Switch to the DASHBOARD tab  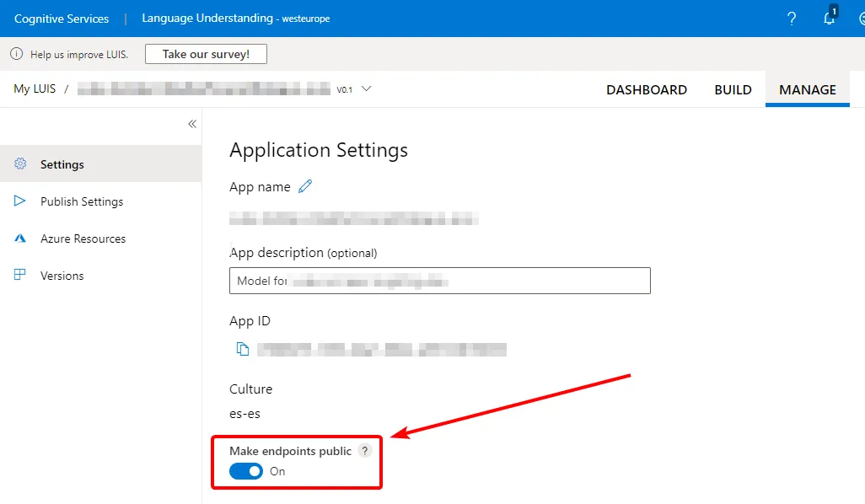coord(647,90)
